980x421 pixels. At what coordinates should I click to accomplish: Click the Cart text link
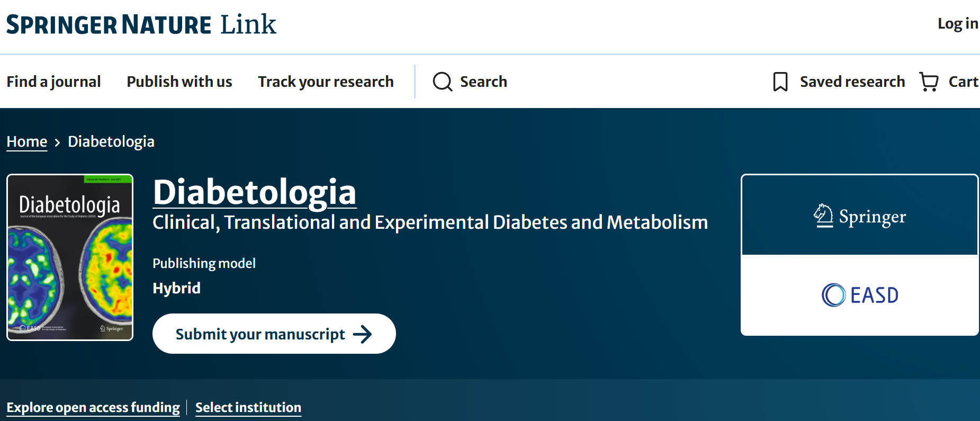963,82
